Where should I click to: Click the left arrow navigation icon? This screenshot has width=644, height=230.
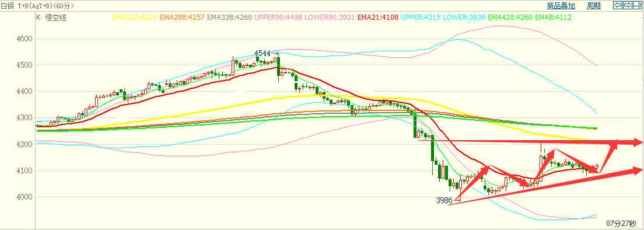[617, 5]
